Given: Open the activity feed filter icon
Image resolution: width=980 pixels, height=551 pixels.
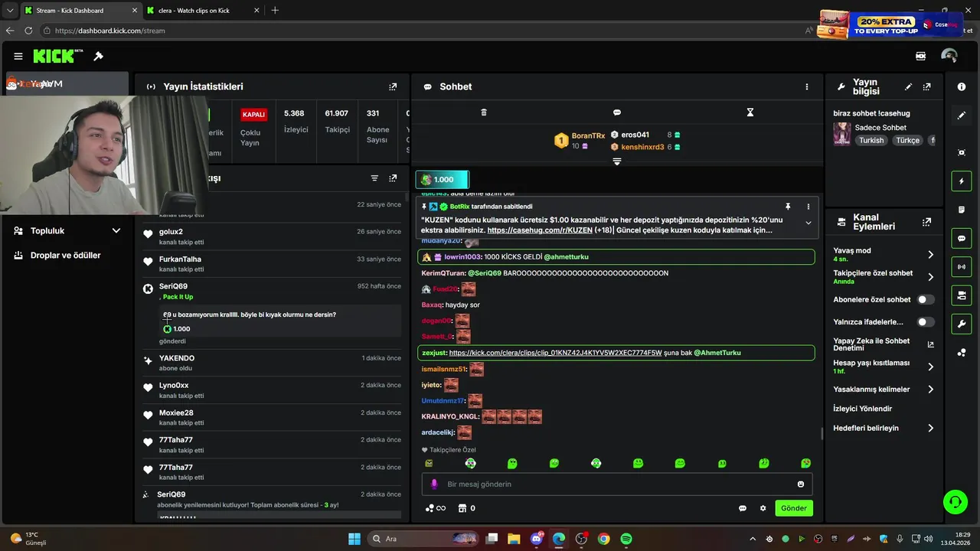Looking at the screenshot, I should (374, 178).
